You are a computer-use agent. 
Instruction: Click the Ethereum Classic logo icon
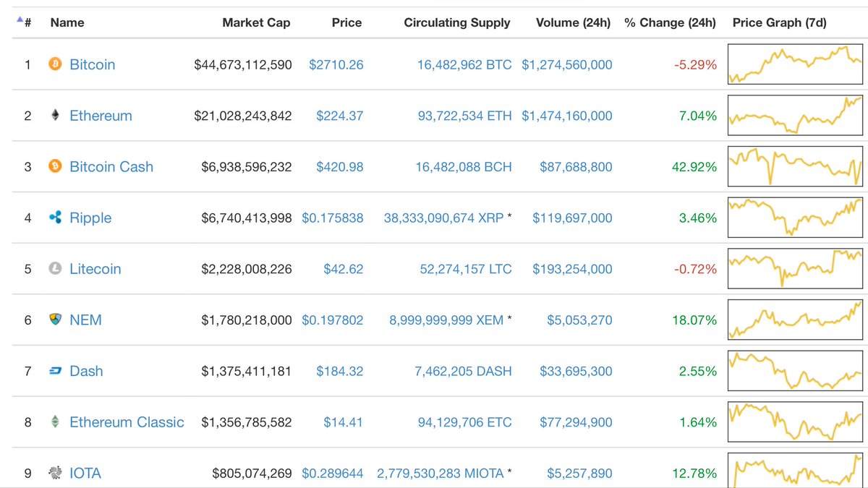tap(55, 422)
